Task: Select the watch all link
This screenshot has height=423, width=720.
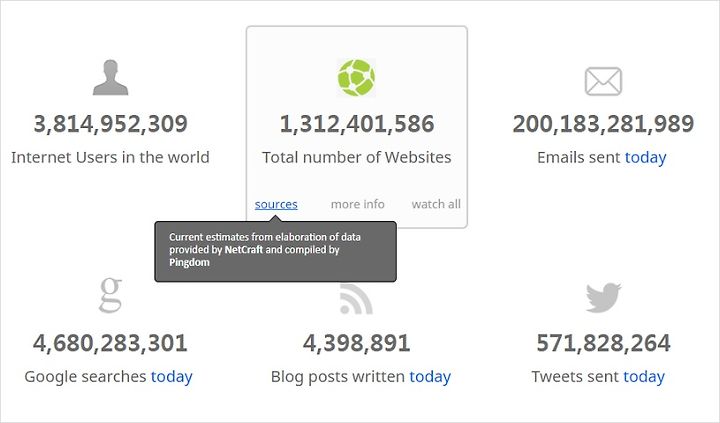Action: point(436,204)
